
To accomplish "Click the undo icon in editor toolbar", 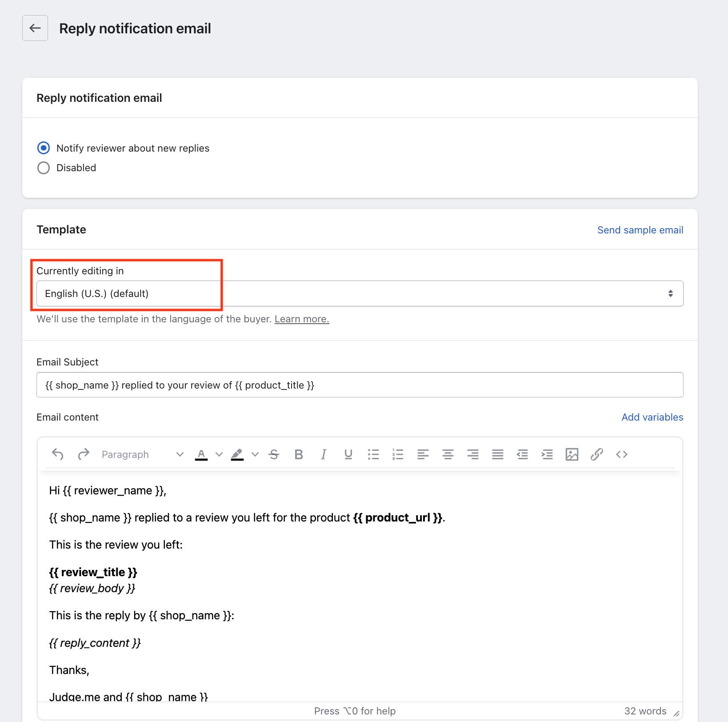I will pos(58,454).
